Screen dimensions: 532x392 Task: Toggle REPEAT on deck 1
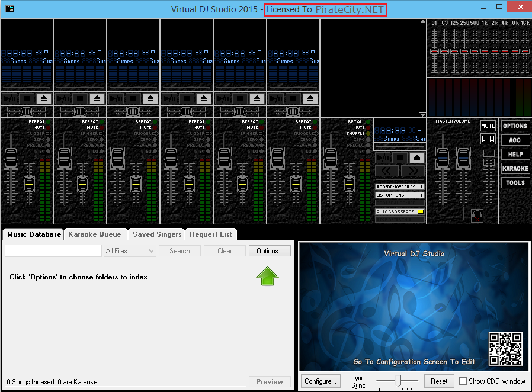pyautogui.click(x=49, y=121)
